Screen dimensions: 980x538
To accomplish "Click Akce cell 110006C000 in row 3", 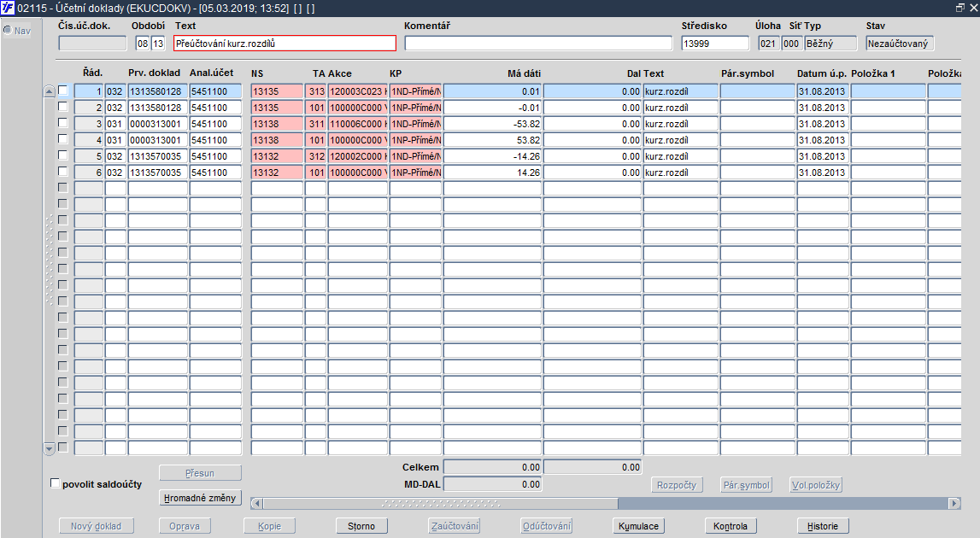I will pyautogui.click(x=358, y=124).
